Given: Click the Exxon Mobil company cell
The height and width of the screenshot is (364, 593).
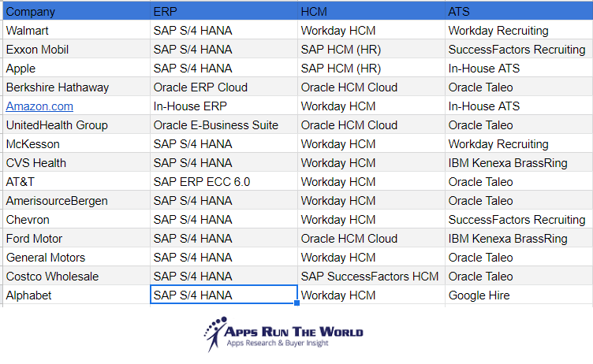Looking at the screenshot, I should (76, 49).
